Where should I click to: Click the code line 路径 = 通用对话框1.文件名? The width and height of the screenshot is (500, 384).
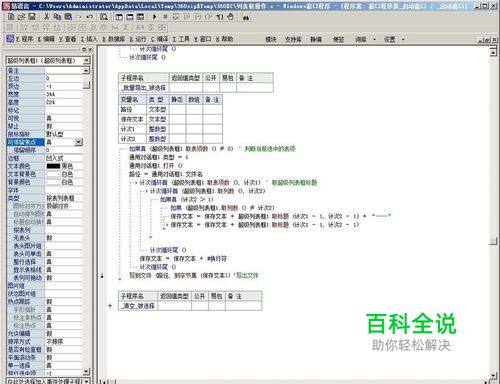point(166,174)
